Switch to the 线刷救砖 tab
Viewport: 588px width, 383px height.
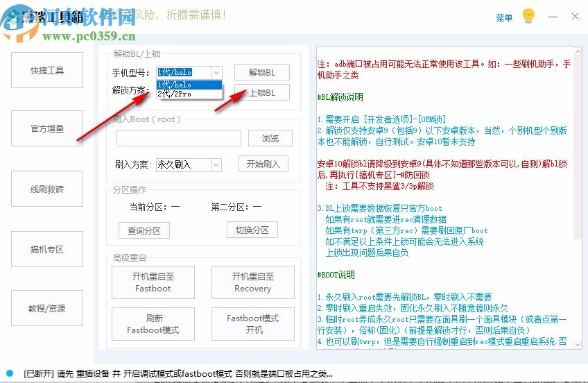pos(47,189)
